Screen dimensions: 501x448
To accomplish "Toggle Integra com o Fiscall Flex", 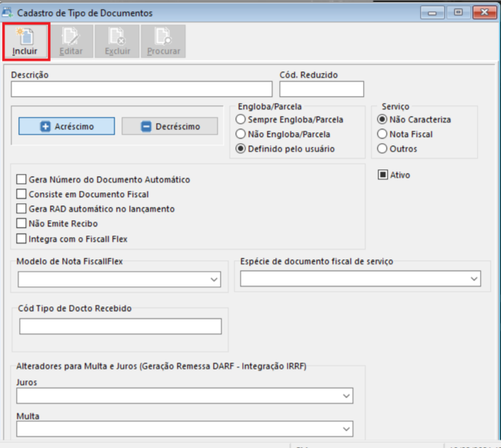I will click(72, 239).
